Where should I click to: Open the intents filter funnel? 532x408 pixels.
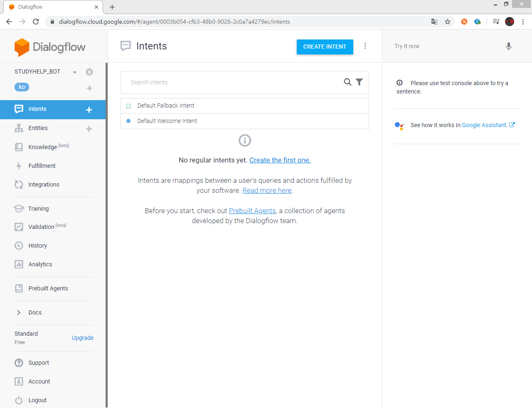coord(359,82)
